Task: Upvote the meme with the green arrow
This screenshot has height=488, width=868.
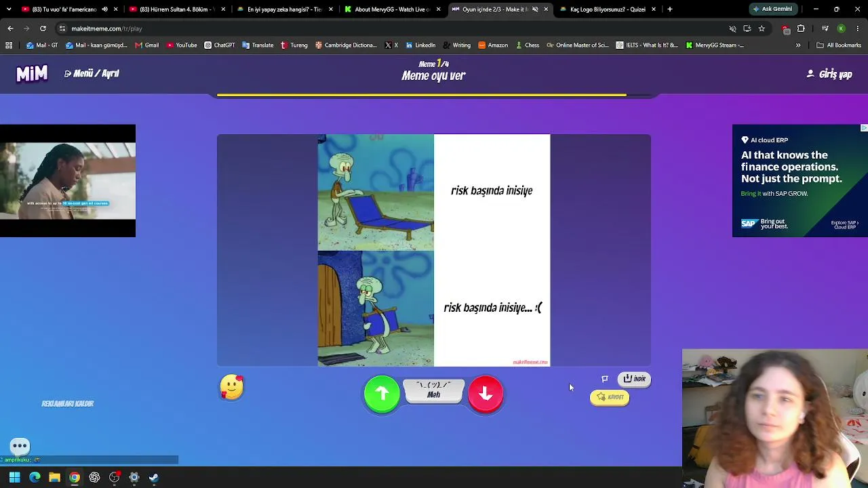Action: coord(382,394)
